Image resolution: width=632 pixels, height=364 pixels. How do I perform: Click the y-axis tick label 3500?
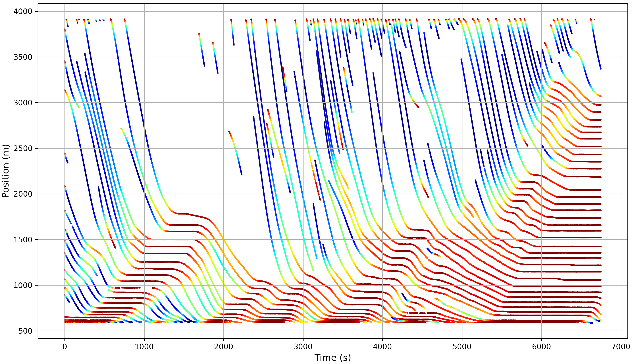point(23,57)
